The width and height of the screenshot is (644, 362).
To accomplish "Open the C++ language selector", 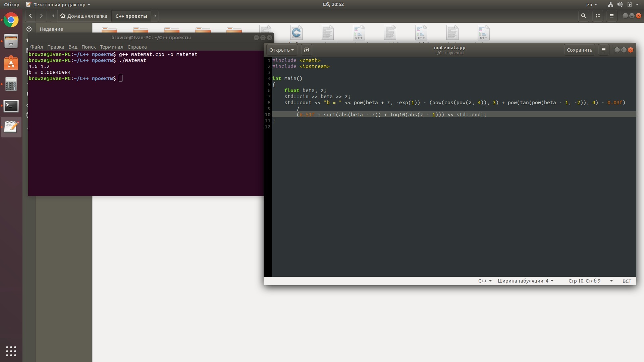I will click(x=485, y=281).
